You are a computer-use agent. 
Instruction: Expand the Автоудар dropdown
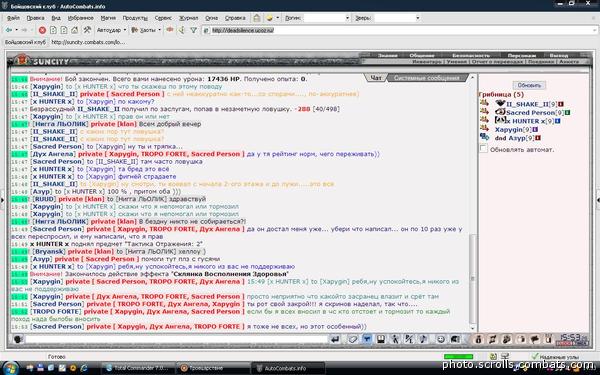tap(111, 30)
